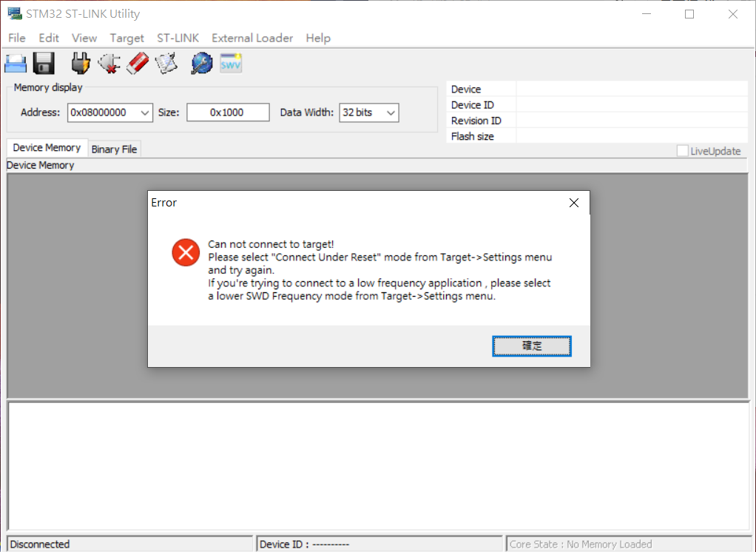Click the Program verify toolbar icon
Image resolution: width=756 pixels, height=552 pixels.
(x=166, y=63)
